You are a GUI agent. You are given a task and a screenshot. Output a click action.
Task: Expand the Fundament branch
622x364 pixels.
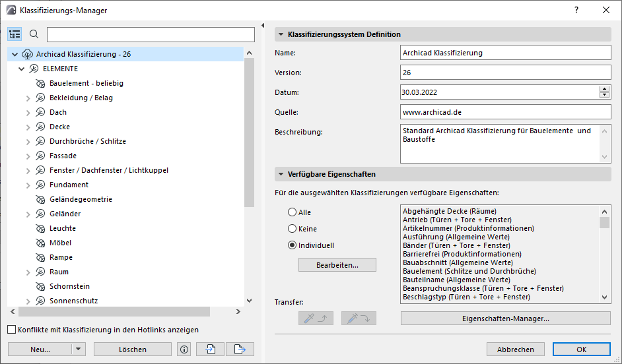(x=28, y=185)
